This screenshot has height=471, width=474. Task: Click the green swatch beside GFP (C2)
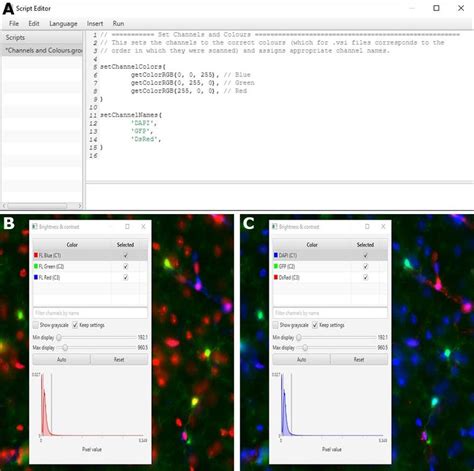click(x=276, y=266)
